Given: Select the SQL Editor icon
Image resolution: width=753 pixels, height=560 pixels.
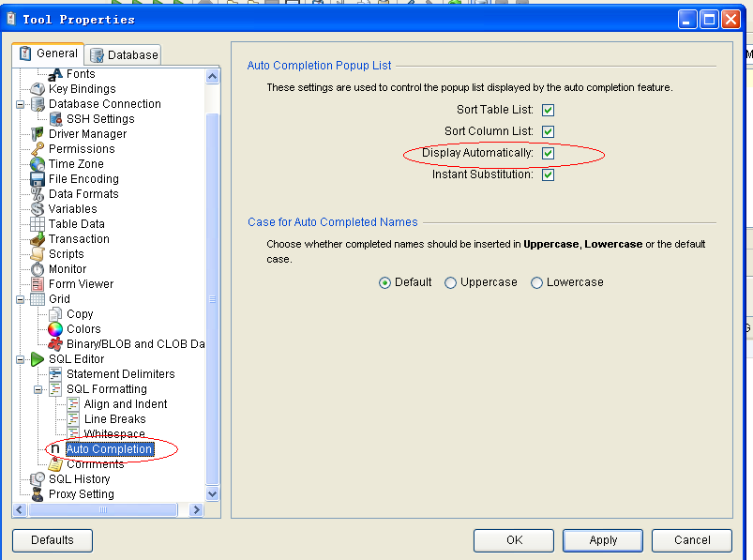Looking at the screenshot, I should pyautogui.click(x=39, y=358).
